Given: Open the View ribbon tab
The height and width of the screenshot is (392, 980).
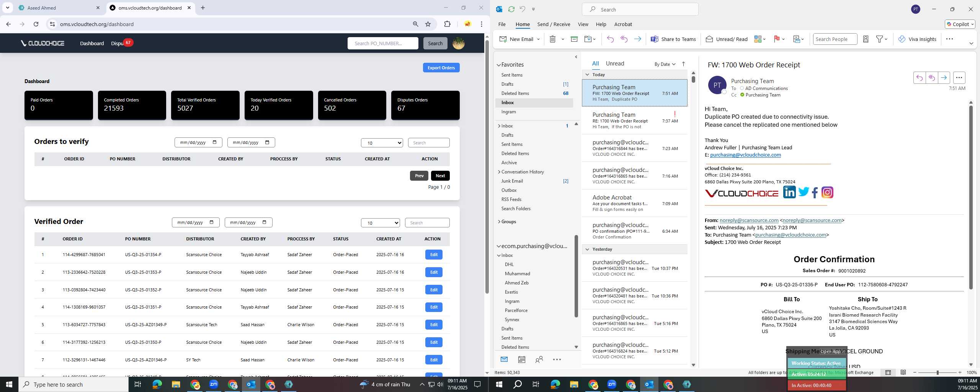Looking at the screenshot, I should pyautogui.click(x=583, y=24).
